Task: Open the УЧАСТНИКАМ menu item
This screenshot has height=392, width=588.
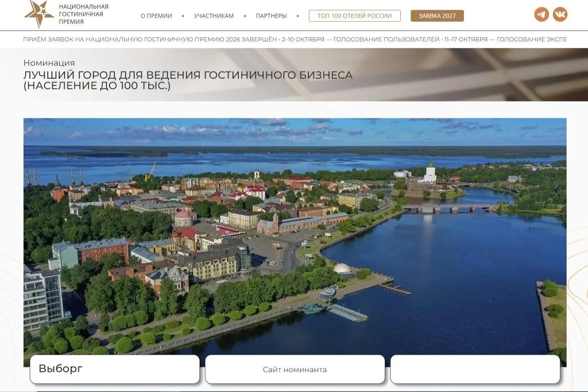Action: point(214,16)
